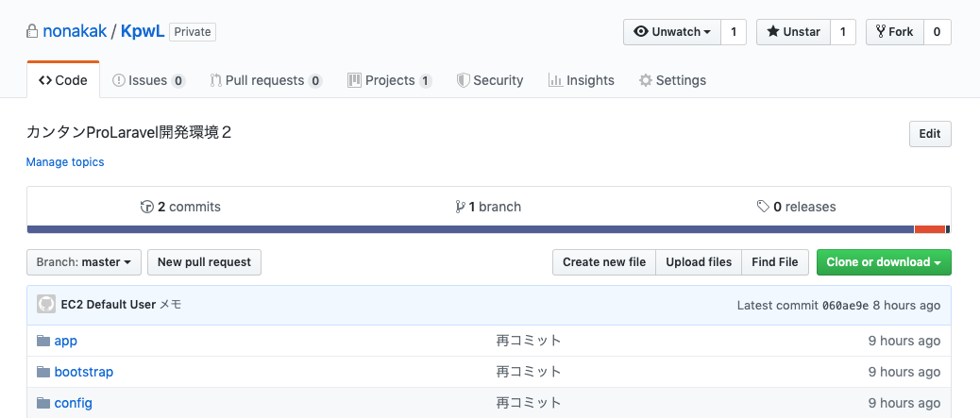Click the Manage topics link

tap(65, 162)
